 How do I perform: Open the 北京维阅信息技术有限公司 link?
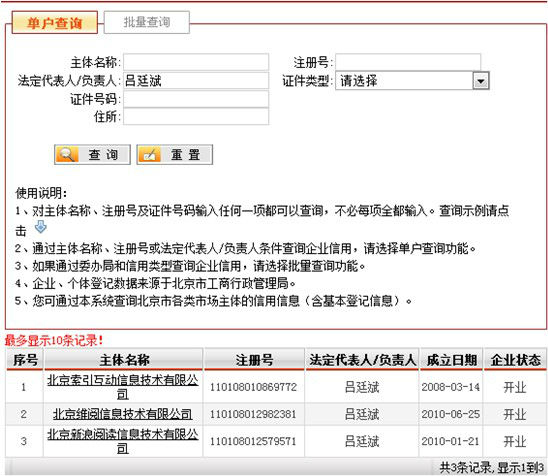(x=123, y=414)
